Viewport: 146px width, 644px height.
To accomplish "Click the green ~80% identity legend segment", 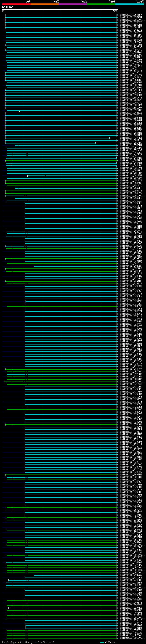I will tap(101, 4).
